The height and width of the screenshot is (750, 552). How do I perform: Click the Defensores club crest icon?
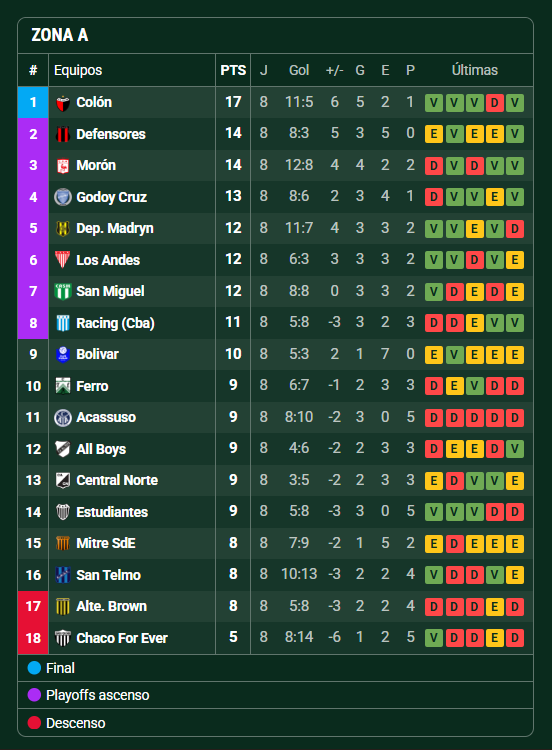[x=63, y=134]
